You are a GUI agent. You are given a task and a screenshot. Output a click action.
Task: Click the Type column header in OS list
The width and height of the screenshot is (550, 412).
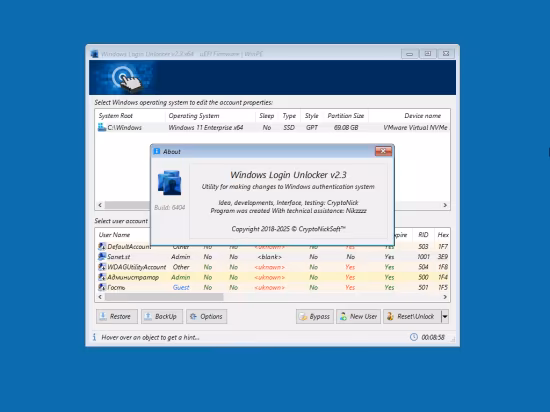click(289, 116)
